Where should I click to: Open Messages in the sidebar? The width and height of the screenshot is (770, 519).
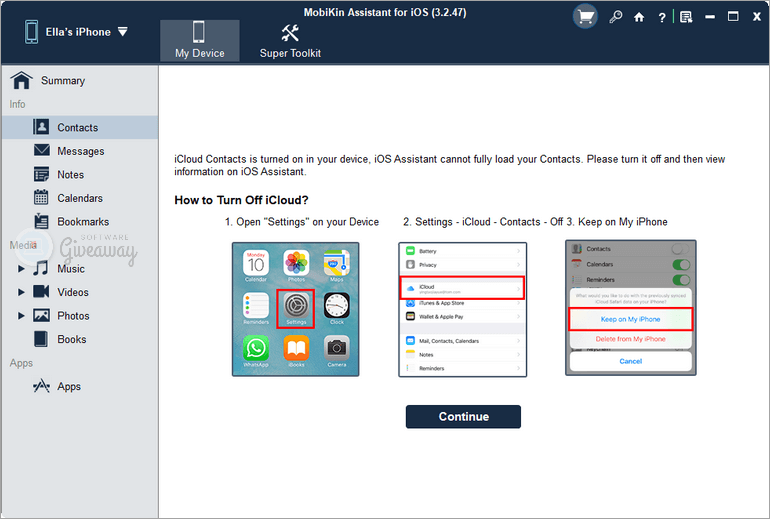coord(80,151)
